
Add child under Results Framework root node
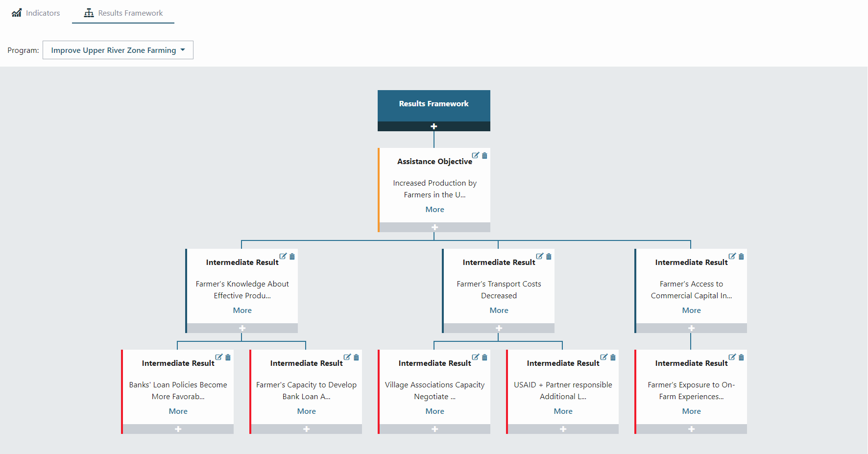[434, 126]
